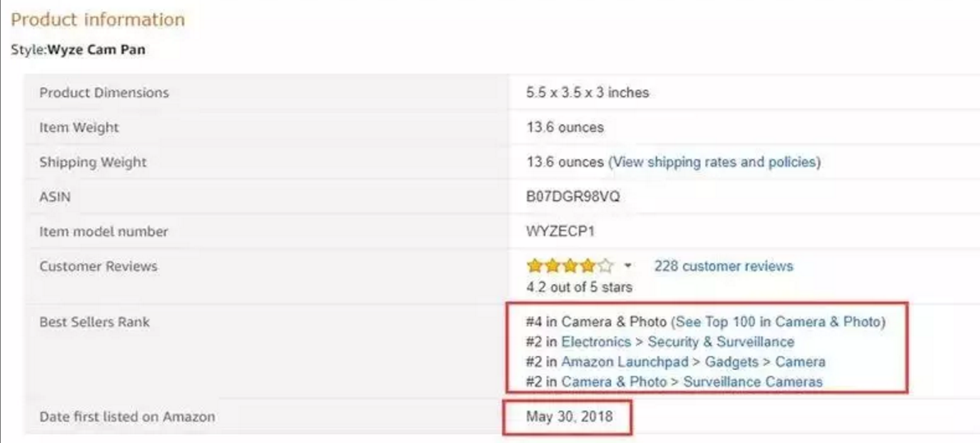Click the Camera link after Gadgets

click(x=799, y=362)
